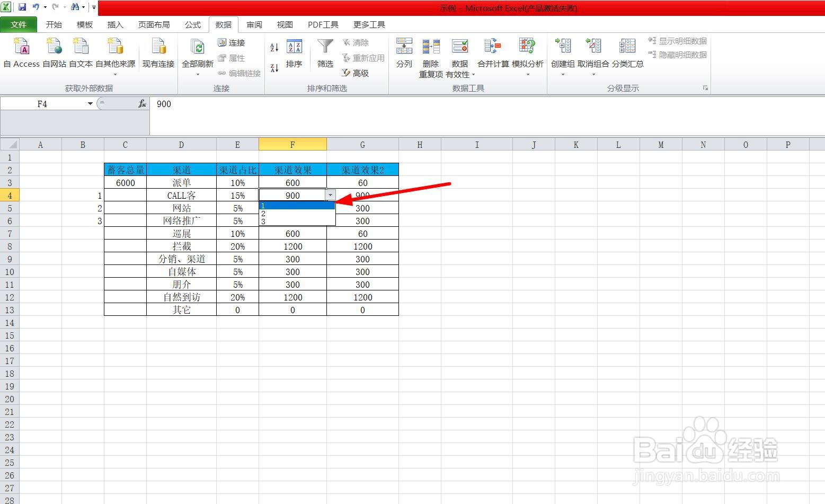
Task: Click Text to Columns (分列)
Action: 404,53
